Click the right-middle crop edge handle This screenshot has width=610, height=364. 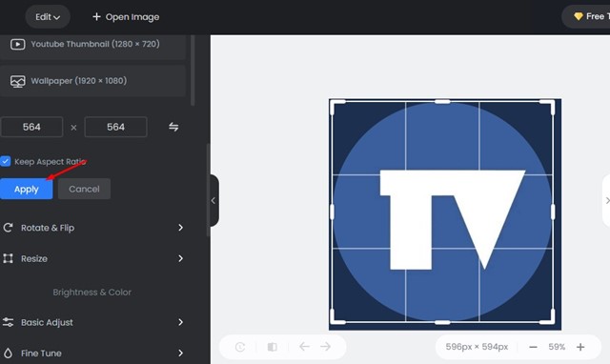(x=553, y=212)
